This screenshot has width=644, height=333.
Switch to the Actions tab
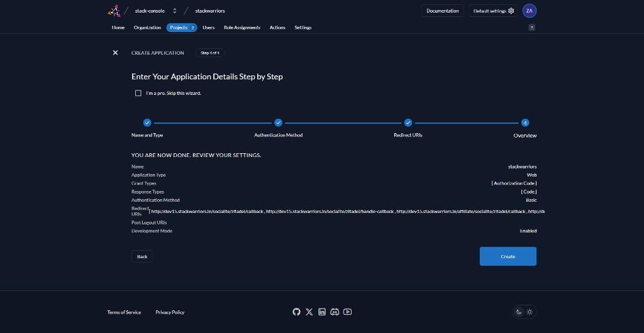pyautogui.click(x=277, y=28)
